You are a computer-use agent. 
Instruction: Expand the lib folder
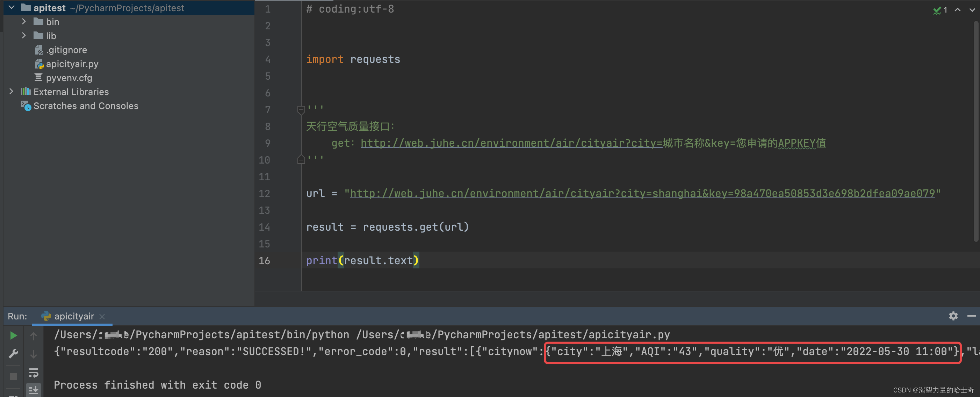pyautogui.click(x=23, y=35)
